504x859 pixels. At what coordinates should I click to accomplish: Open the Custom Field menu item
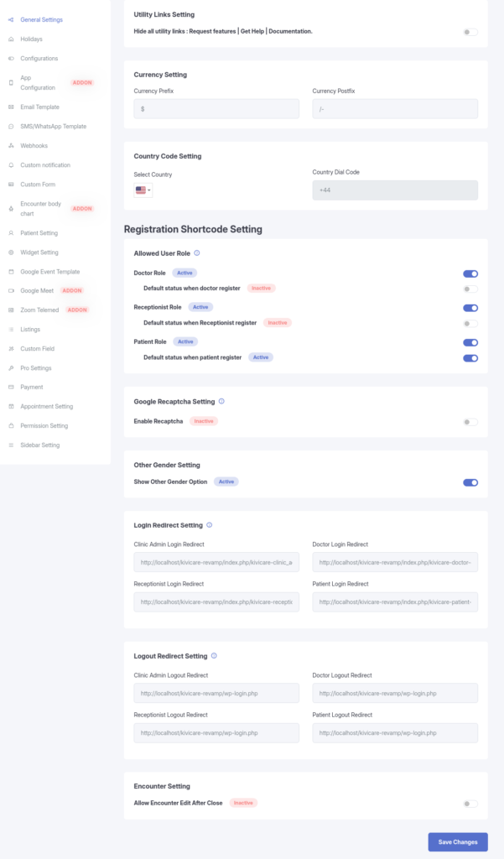pyautogui.click(x=38, y=349)
